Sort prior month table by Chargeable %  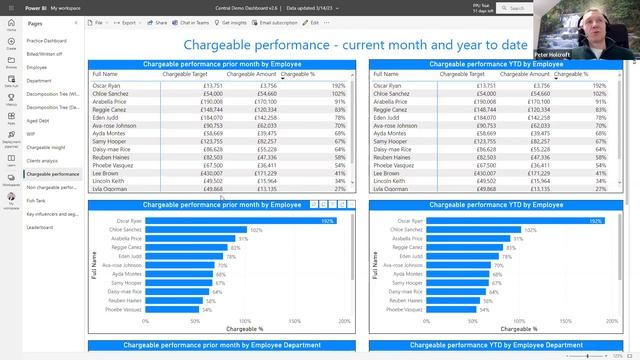pyautogui.click(x=298, y=74)
